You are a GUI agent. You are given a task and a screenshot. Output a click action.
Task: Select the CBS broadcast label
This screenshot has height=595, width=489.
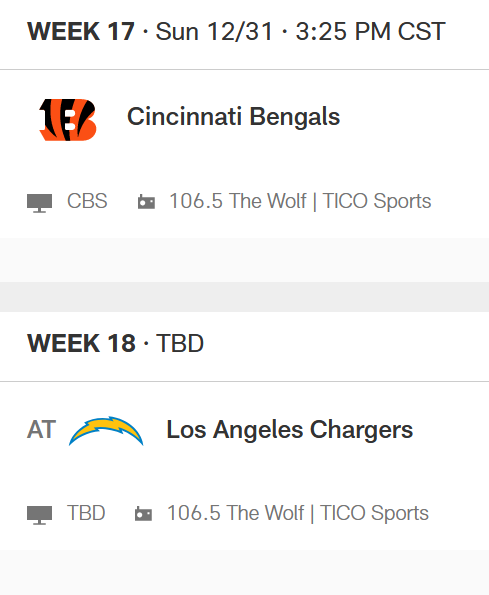[87, 201]
